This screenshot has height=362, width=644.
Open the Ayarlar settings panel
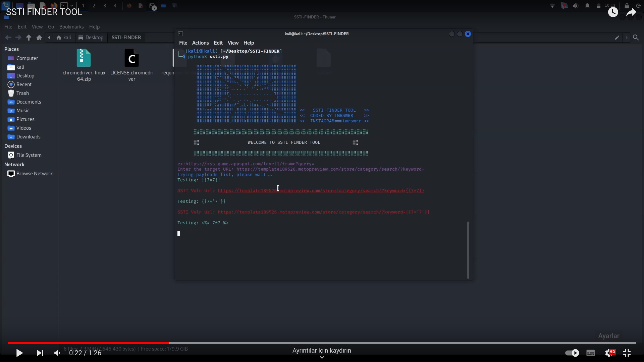tap(609, 336)
